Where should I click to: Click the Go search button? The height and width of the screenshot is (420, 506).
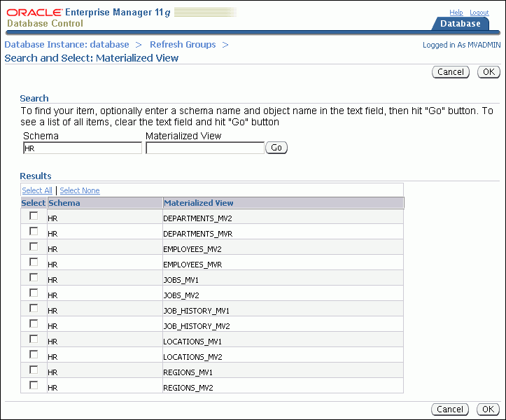276,148
